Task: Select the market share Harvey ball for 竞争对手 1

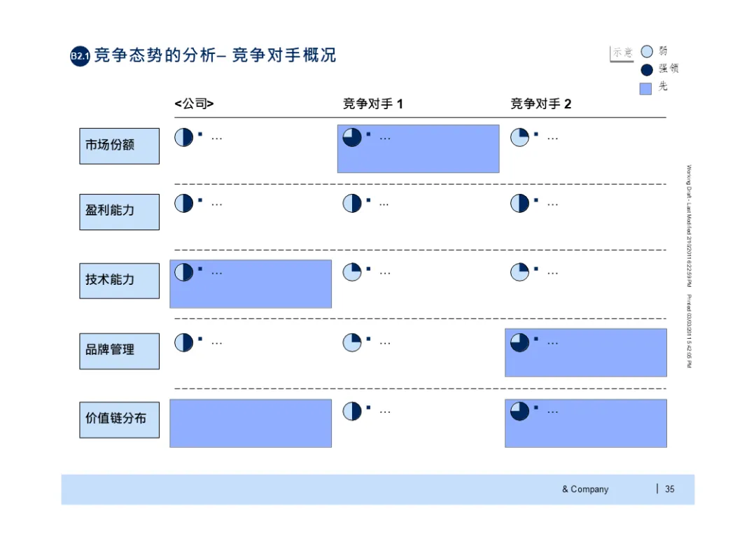Action: pyautogui.click(x=352, y=137)
